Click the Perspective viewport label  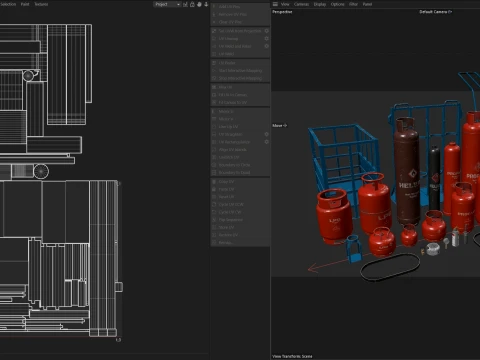[282, 12]
